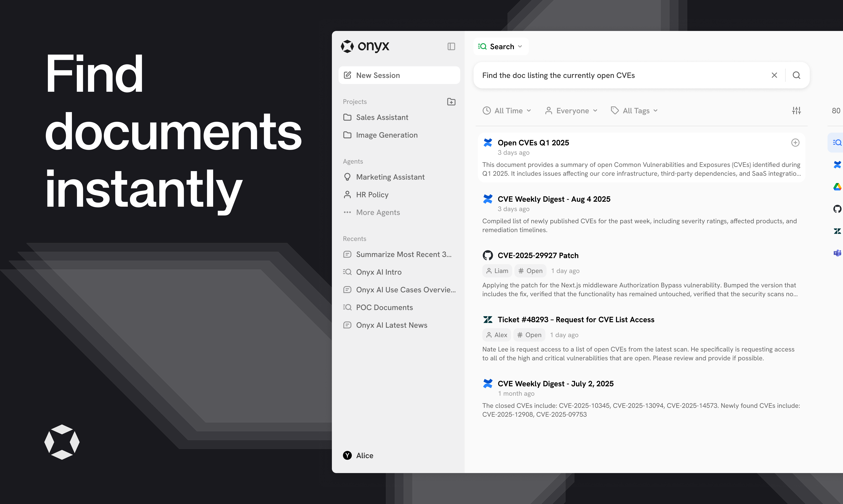Open the All Tags filter dropdown

point(634,111)
